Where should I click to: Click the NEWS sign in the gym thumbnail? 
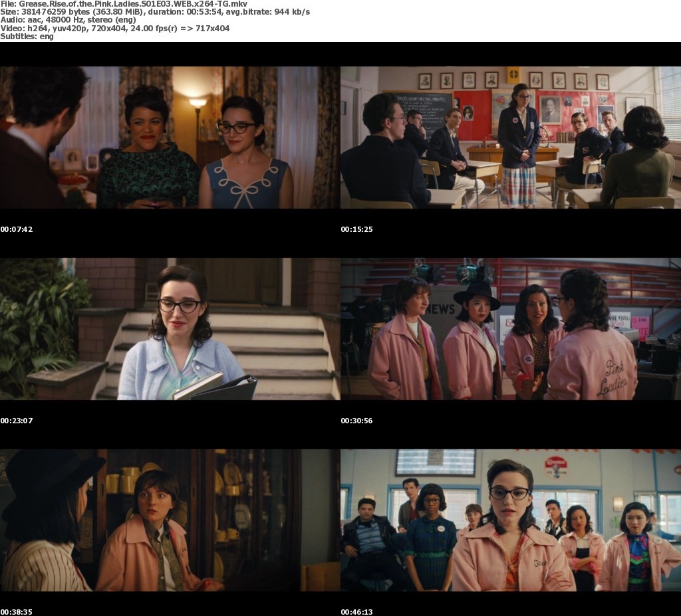point(441,310)
